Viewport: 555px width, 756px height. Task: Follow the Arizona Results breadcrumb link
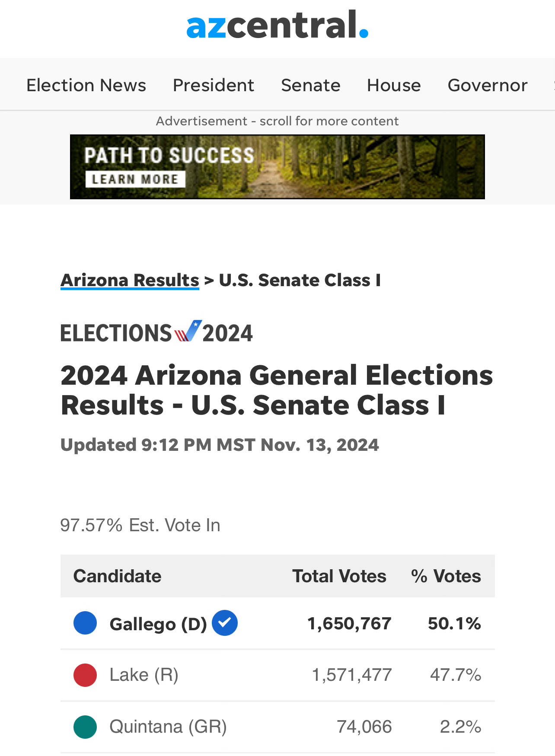130,280
